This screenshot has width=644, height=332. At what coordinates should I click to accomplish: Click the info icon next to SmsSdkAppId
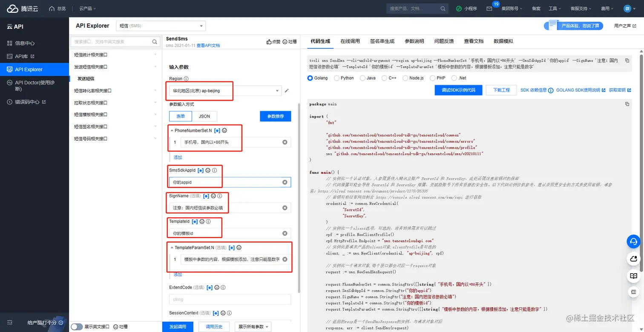tap(215, 170)
